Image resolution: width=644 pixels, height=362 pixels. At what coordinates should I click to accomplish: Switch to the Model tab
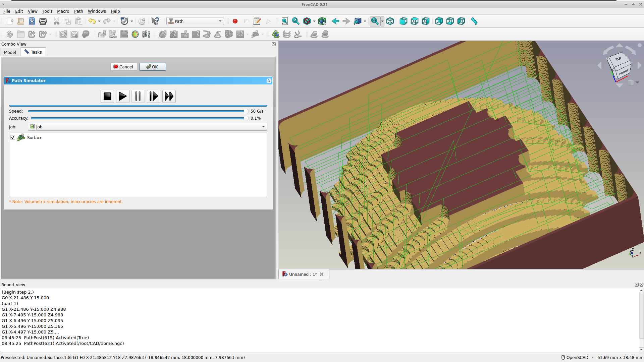[x=10, y=52]
